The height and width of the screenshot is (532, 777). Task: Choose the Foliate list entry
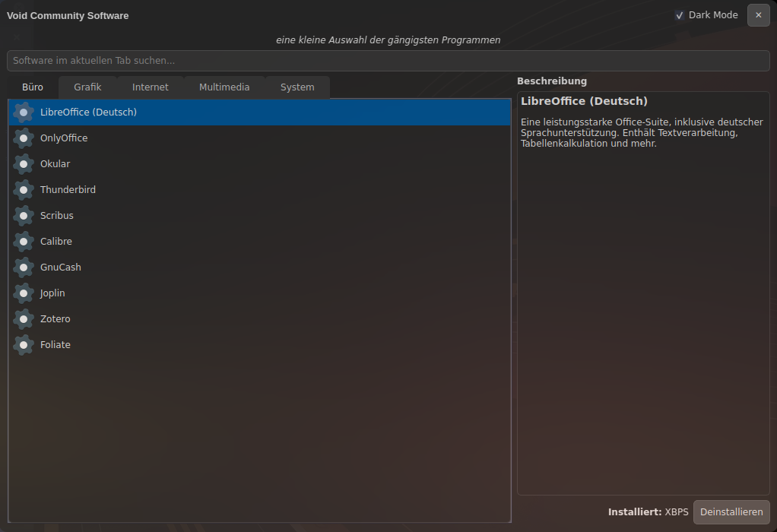point(55,345)
